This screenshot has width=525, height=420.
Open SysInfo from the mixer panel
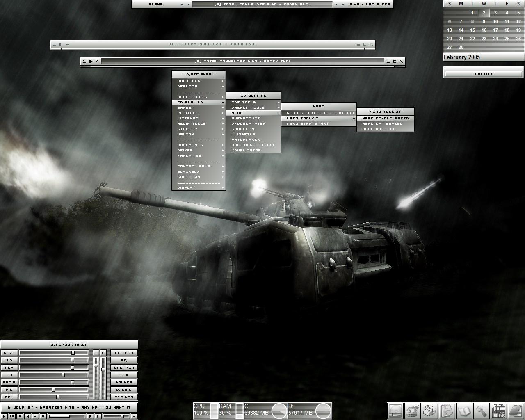click(124, 397)
